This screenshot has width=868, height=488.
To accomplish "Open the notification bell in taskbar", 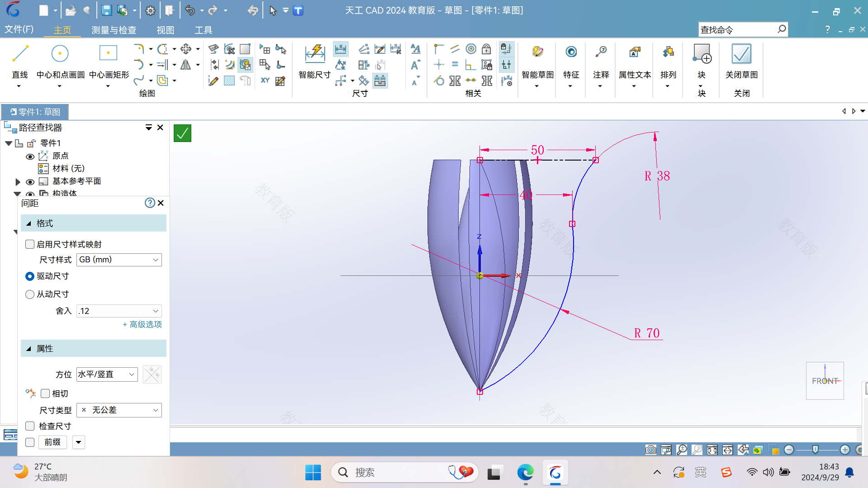I will pos(849,473).
